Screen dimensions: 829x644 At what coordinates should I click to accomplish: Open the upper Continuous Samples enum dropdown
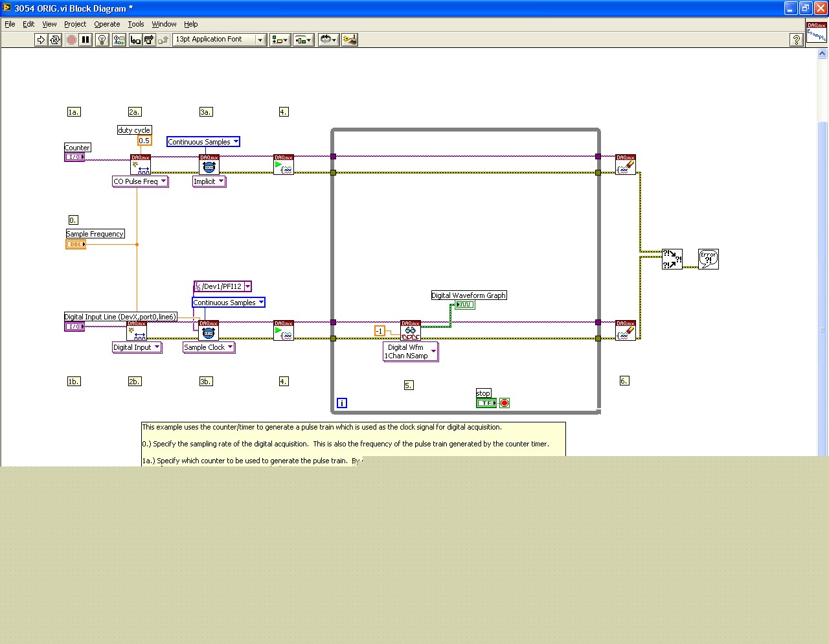coord(236,142)
